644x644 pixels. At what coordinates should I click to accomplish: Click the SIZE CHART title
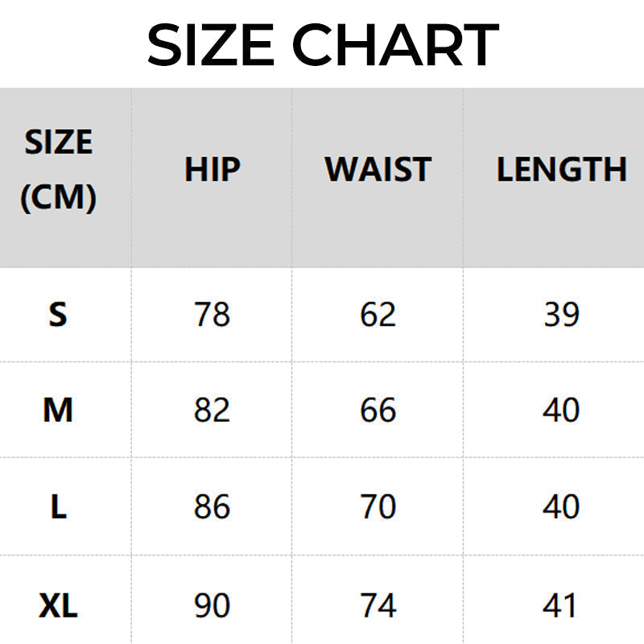click(322, 44)
